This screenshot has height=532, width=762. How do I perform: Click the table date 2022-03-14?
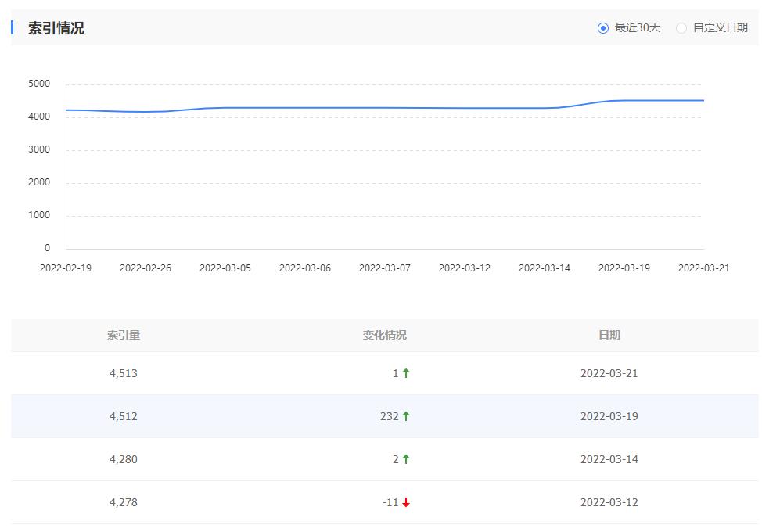[x=609, y=459]
